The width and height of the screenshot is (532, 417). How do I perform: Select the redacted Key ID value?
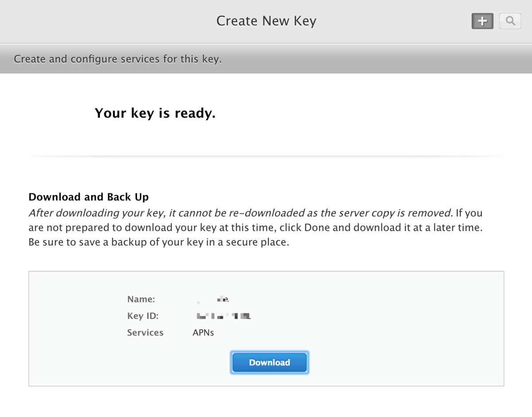point(223,316)
